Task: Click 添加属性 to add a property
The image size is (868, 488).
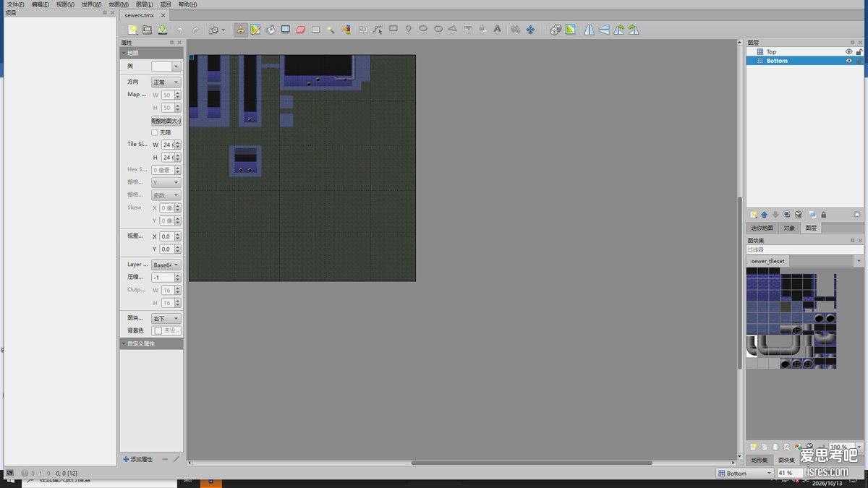Action: (x=137, y=459)
